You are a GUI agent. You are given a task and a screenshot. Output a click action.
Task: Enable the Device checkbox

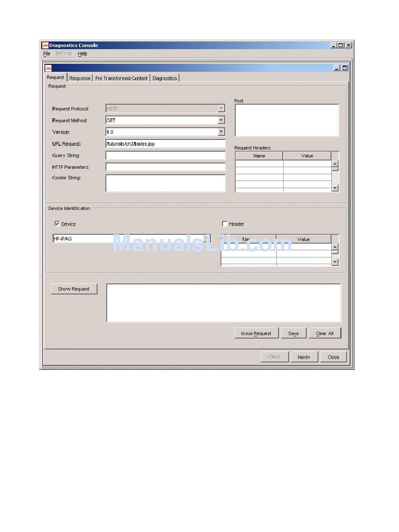(57, 224)
